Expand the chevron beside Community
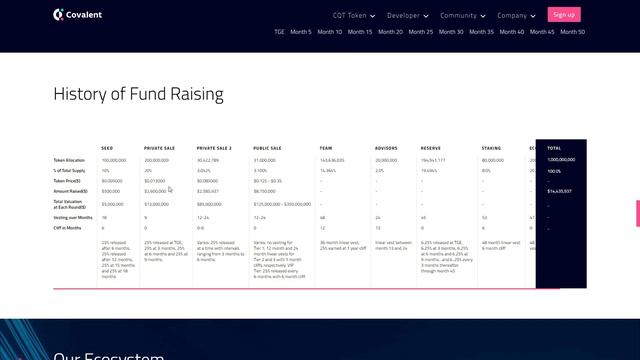Viewport: 640px width, 360px height. (483, 16)
